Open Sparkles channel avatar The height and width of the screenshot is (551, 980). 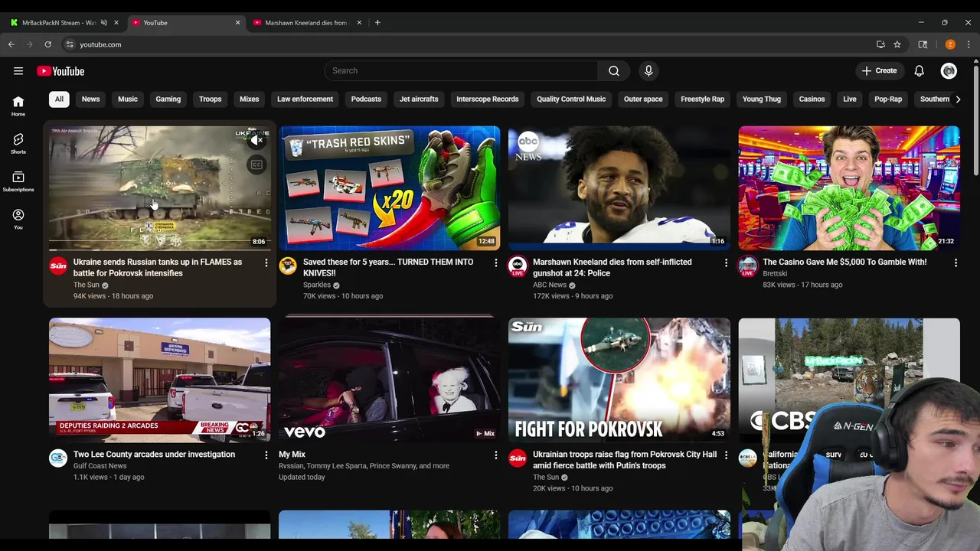[288, 266]
